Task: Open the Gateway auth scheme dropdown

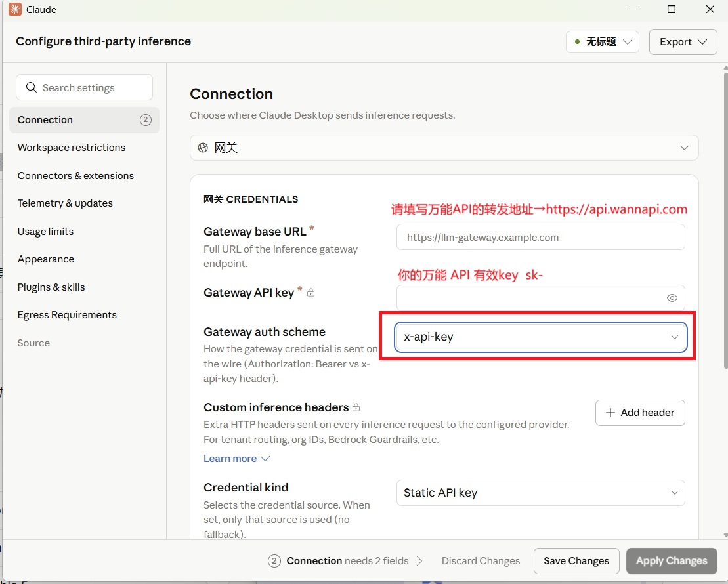Action: (540, 337)
